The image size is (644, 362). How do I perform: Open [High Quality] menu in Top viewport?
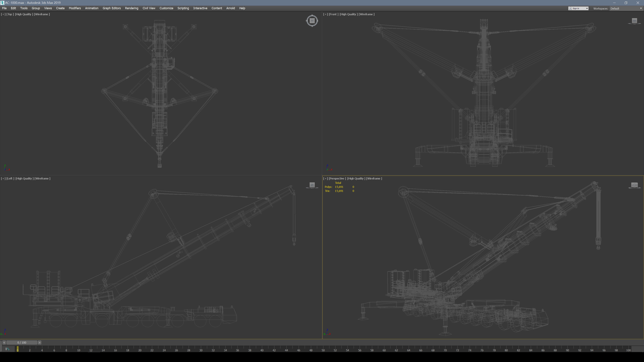pos(24,14)
